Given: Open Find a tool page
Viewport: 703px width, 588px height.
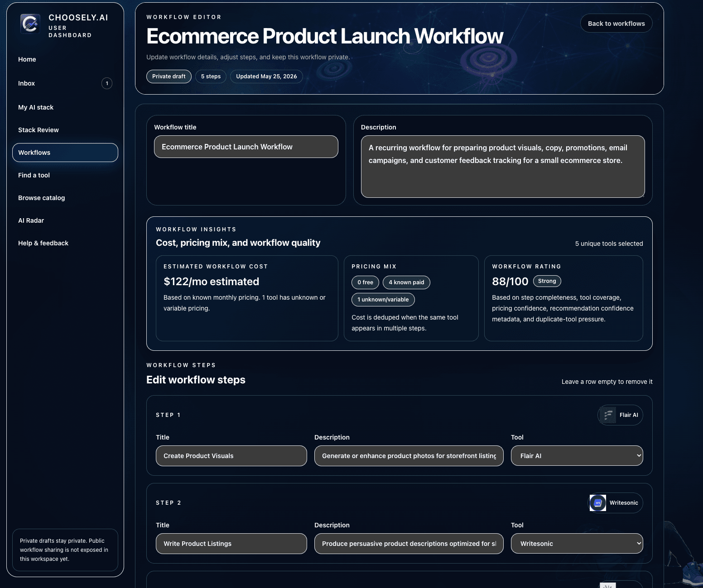Looking at the screenshot, I should 65,175.
